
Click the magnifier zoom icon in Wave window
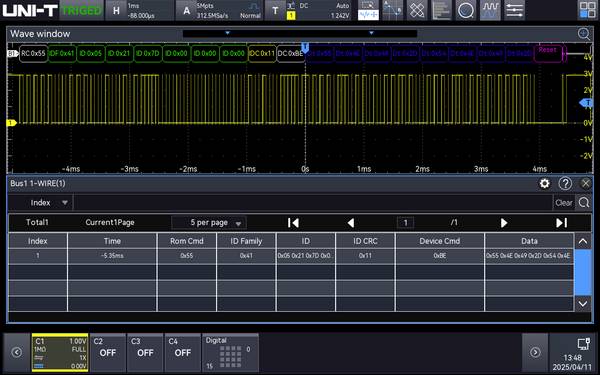584,34
